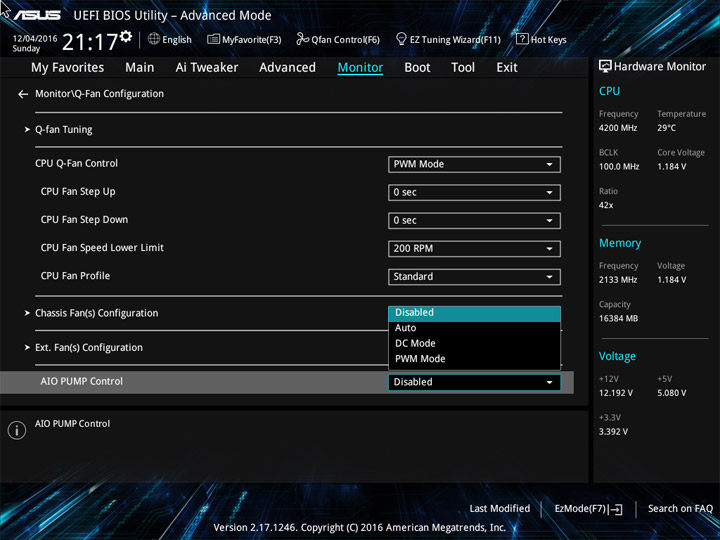Open CPU Fan Step Up dropdown
The height and width of the screenshot is (540, 720).
pyautogui.click(x=474, y=192)
